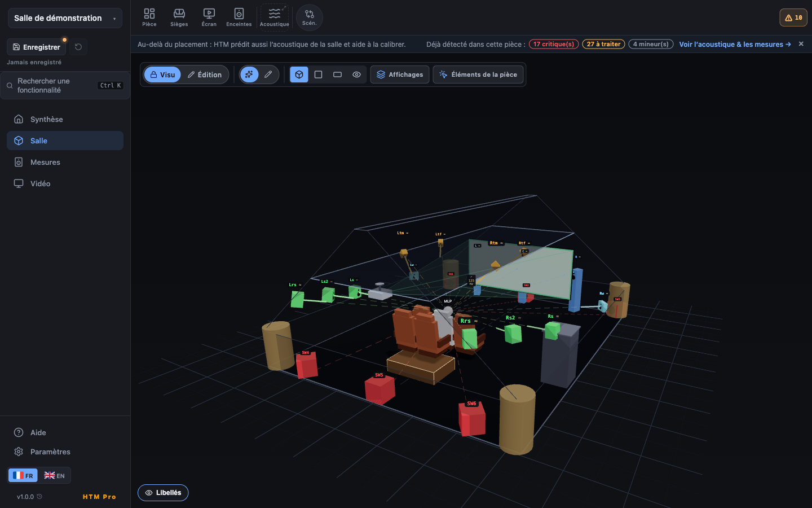Switch to 3D cube view
The image size is (812, 508).
coord(299,75)
